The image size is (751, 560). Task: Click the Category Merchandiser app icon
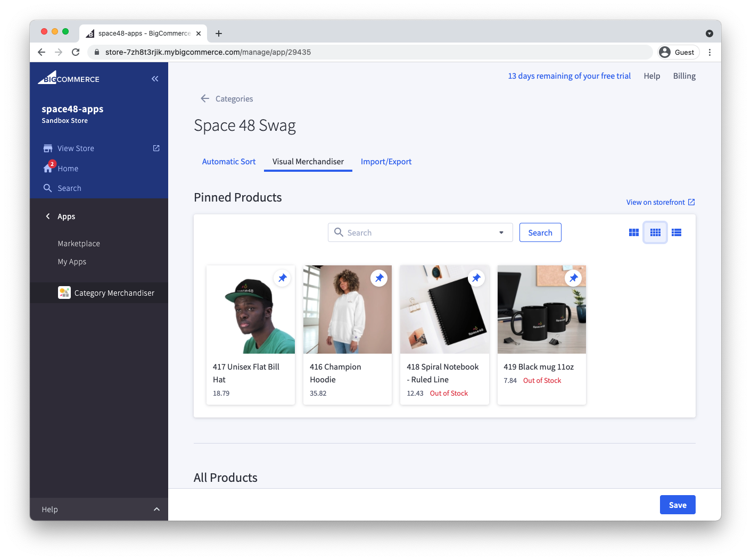[x=64, y=292]
